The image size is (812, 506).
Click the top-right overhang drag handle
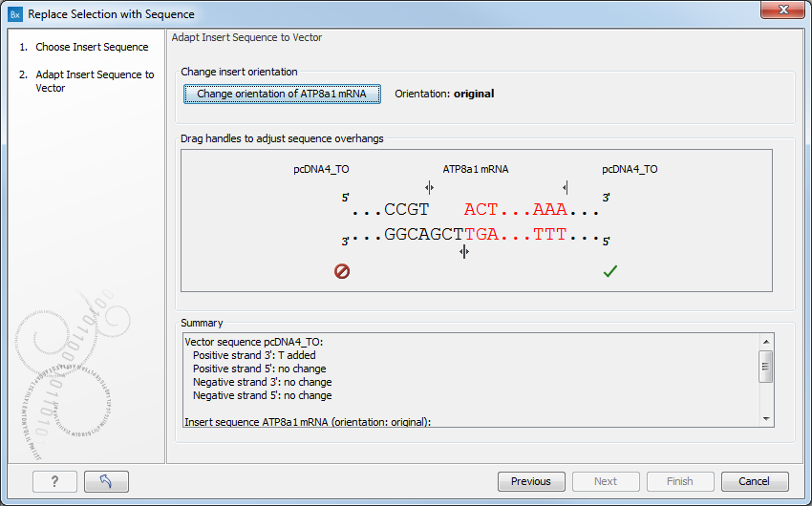click(566, 188)
